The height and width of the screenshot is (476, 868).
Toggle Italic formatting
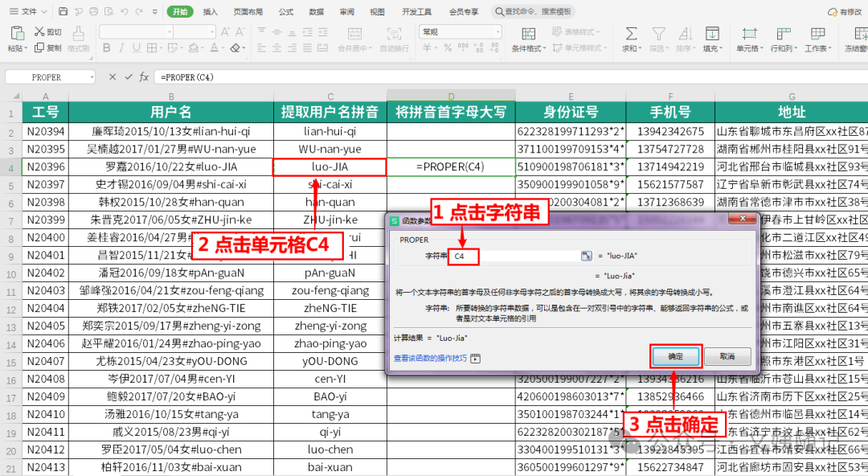121,48
